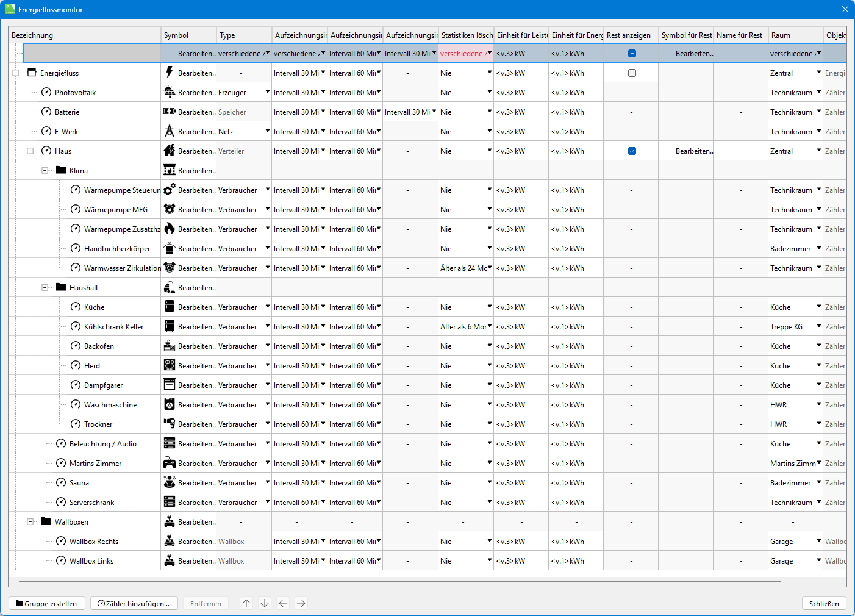Click the Zähler hinzufügen button
855x616 pixels.
[x=134, y=603]
